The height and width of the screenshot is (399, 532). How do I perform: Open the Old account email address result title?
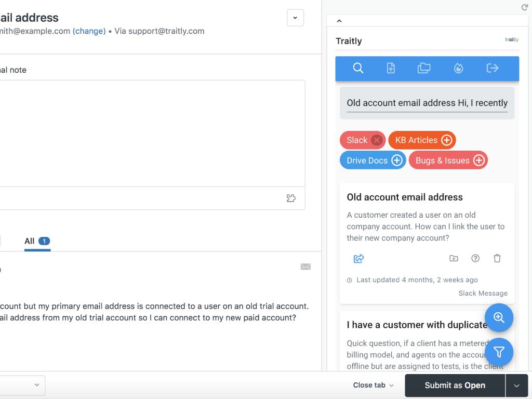[x=404, y=197]
